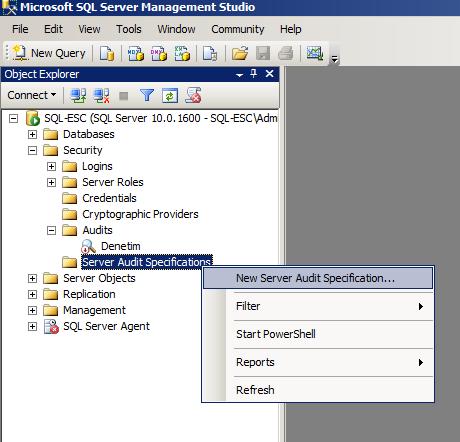Open the Tools menu

point(129,29)
